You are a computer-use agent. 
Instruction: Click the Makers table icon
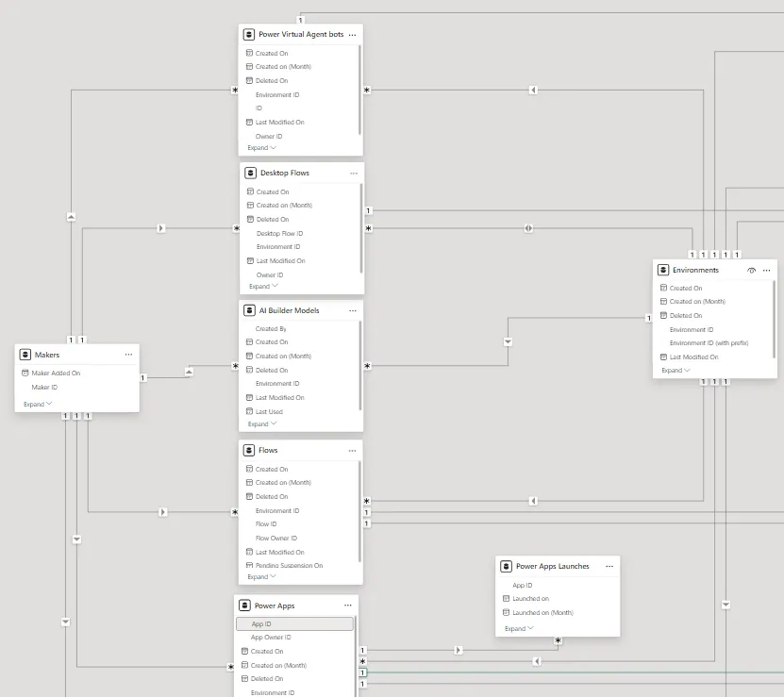25,355
